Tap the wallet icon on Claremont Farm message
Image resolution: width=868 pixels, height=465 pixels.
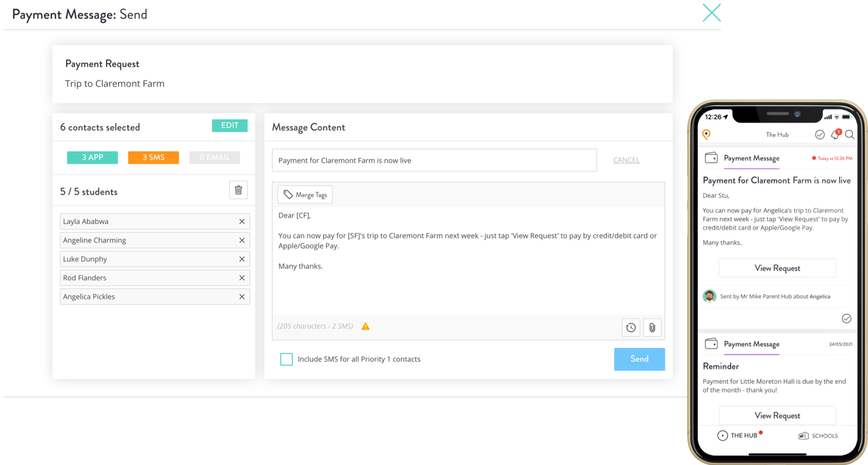click(711, 158)
